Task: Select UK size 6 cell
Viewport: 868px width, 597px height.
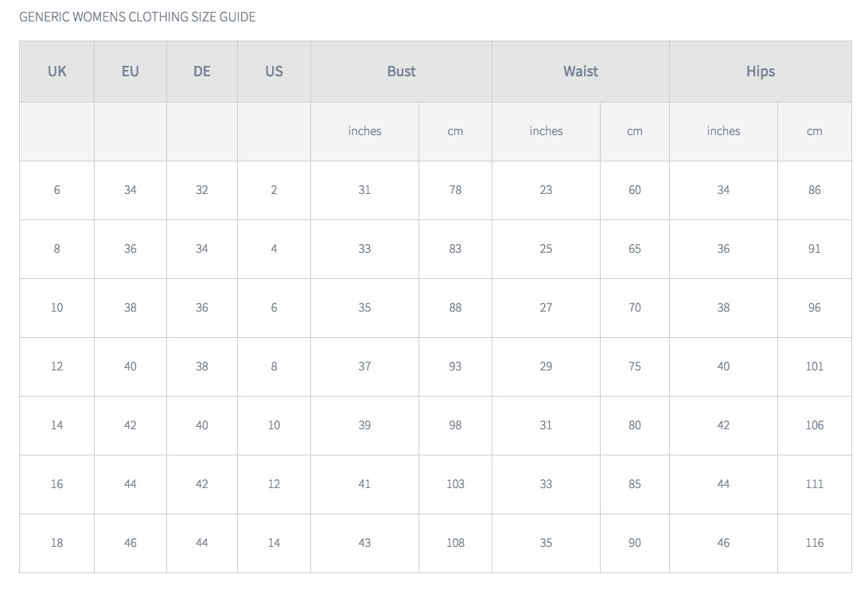Action: 57,190
